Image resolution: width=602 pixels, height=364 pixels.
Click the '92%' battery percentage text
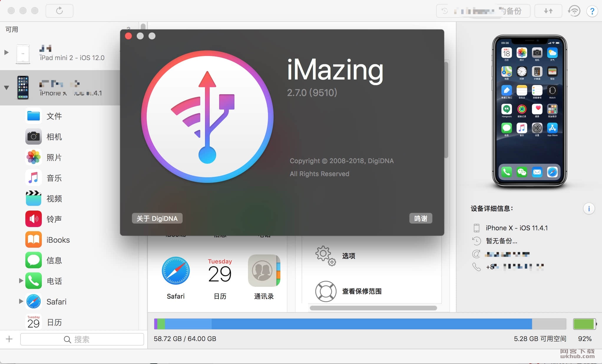pyautogui.click(x=585, y=339)
